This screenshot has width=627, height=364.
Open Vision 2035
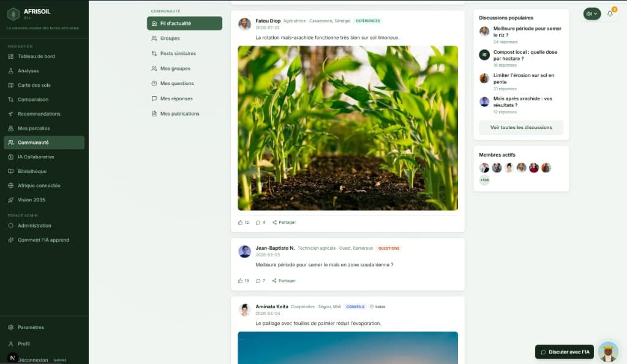click(44, 200)
